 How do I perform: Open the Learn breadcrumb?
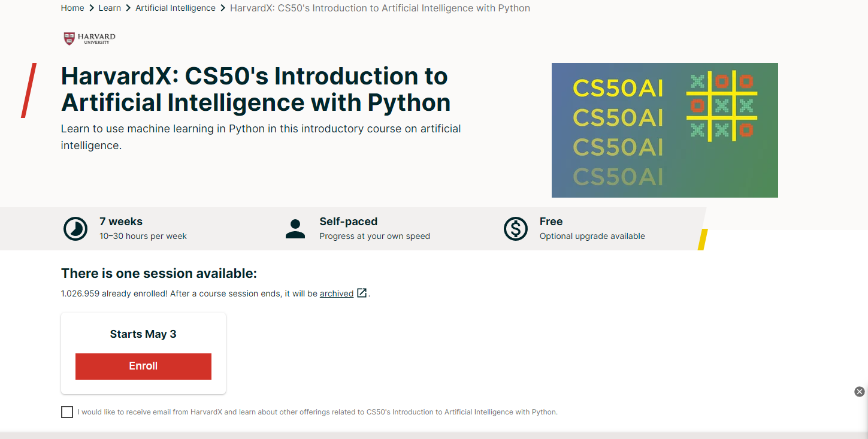pyautogui.click(x=110, y=8)
